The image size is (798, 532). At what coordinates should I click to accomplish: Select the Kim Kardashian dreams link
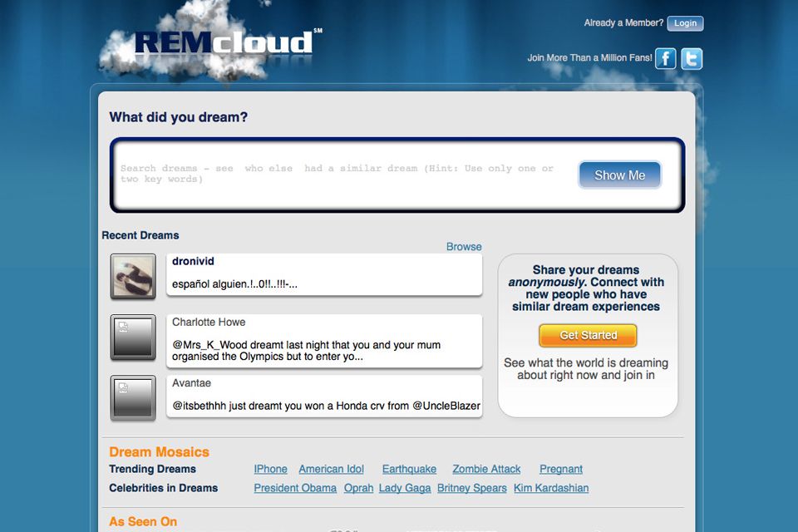551,488
